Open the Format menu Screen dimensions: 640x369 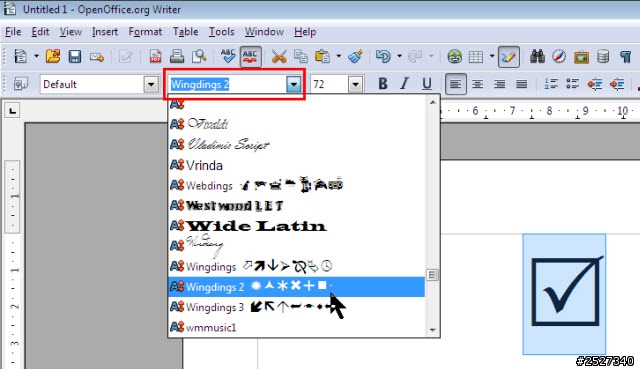[145, 32]
